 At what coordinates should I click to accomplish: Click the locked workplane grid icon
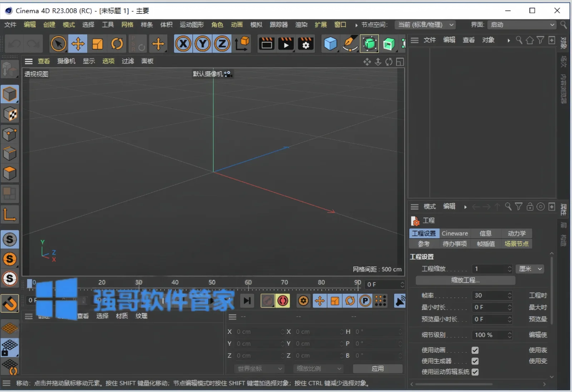point(10,348)
